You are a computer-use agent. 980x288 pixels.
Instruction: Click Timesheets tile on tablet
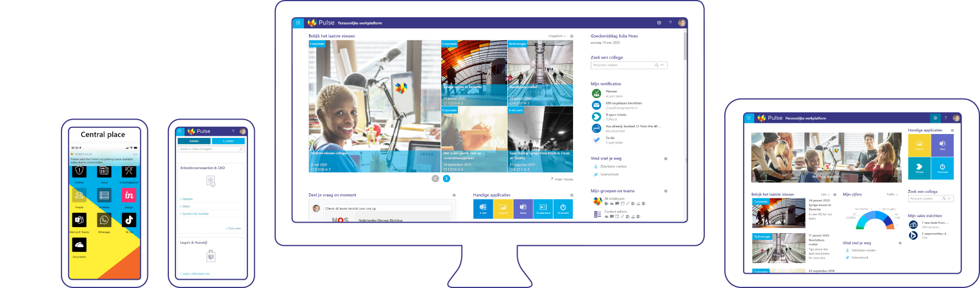coord(942,168)
